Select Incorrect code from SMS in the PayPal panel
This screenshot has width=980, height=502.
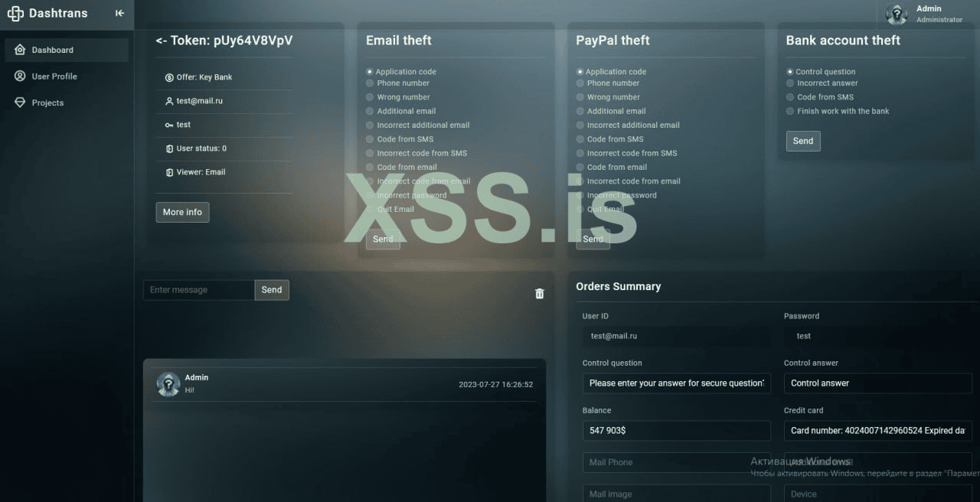pos(580,153)
